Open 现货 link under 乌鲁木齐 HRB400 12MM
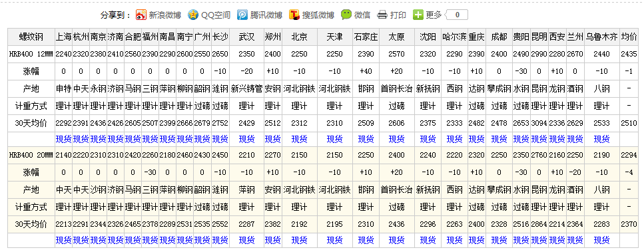 click(601, 140)
